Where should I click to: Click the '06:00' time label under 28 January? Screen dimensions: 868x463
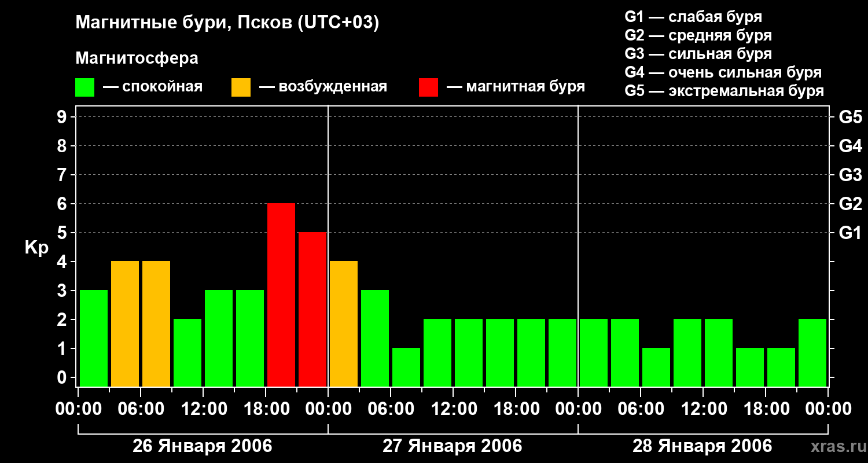(641, 409)
